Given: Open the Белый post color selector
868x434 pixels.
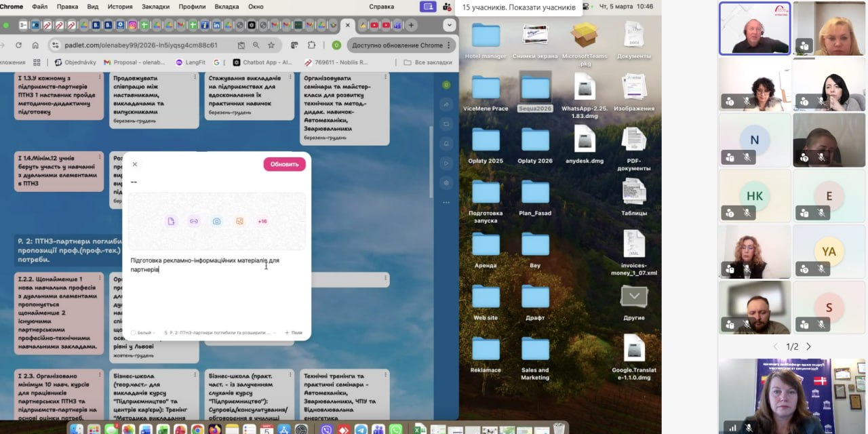Looking at the screenshot, I should [142, 333].
